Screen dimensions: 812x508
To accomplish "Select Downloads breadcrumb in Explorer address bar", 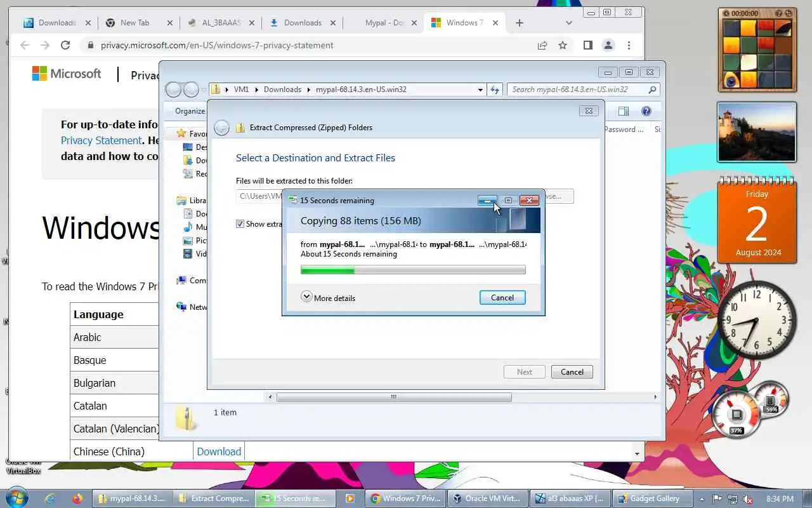I will point(282,90).
